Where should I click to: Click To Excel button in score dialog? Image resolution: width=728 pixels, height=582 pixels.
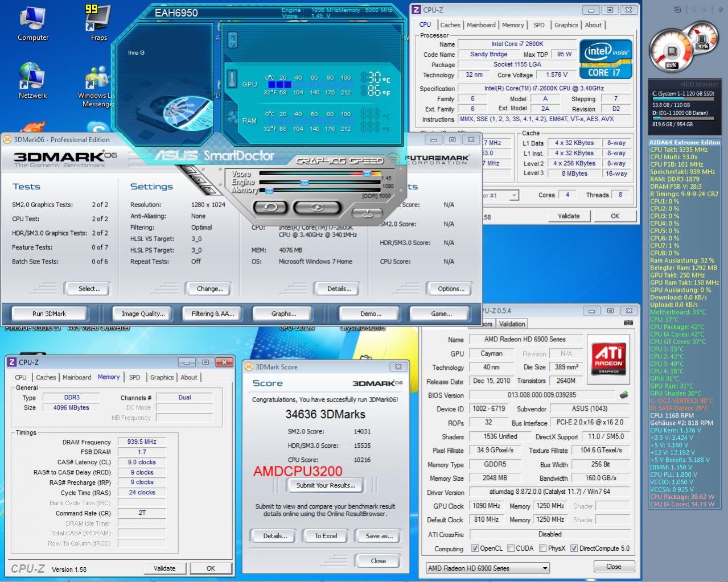pyautogui.click(x=326, y=536)
